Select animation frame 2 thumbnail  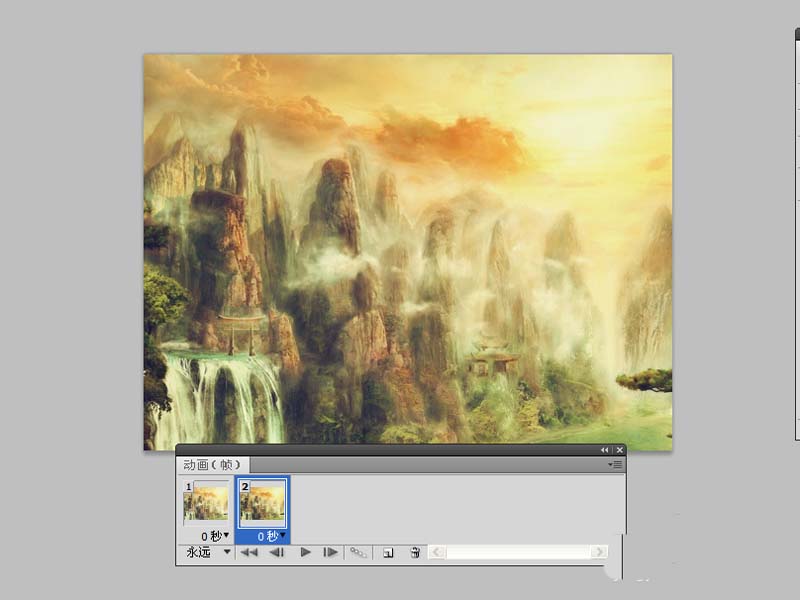click(x=263, y=503)
